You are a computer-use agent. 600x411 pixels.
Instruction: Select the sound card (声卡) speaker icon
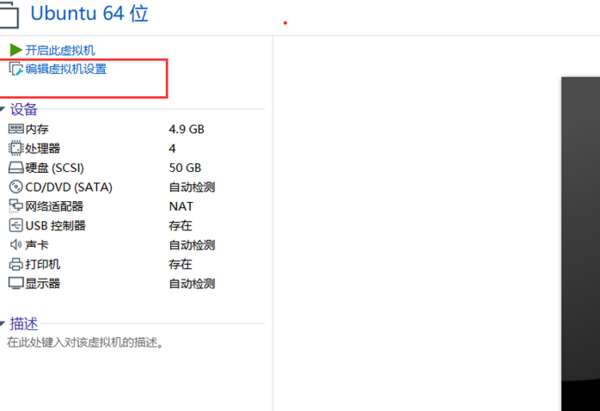(x=16, y=245)
